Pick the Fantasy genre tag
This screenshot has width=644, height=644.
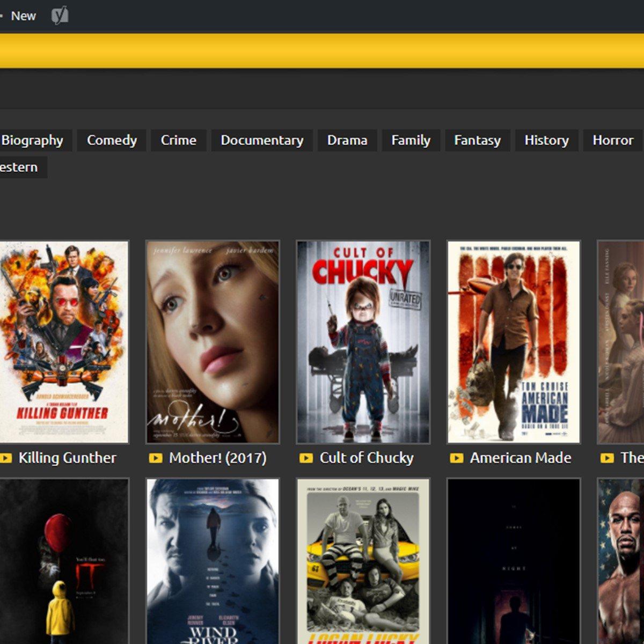coord(477,141)
